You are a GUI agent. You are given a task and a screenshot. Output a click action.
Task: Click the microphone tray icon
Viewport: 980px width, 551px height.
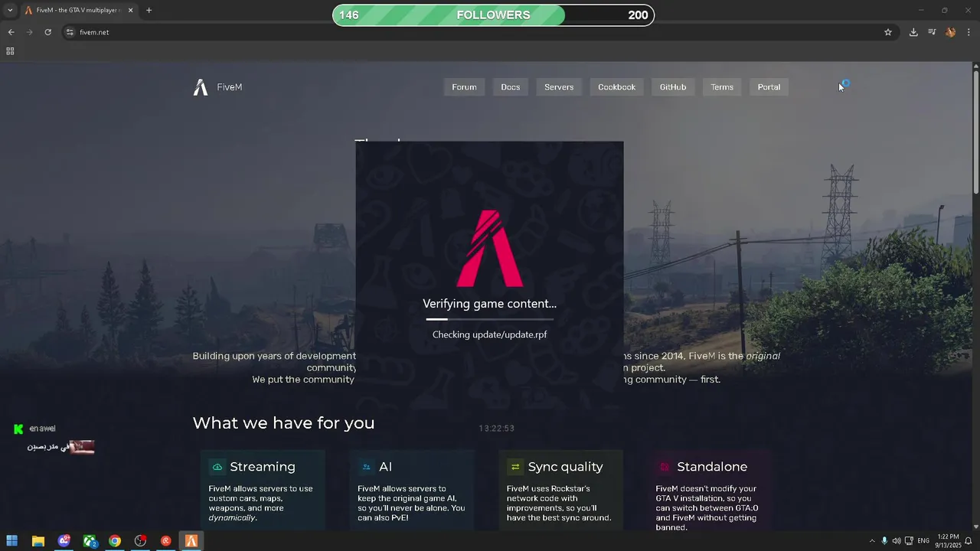[x=884, y=541]
